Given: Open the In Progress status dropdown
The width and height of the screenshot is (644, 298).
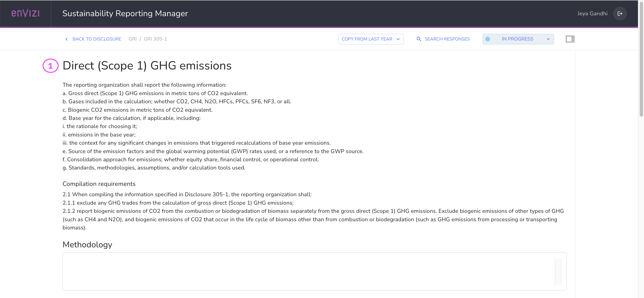Looking at the screenshot, I should [517, 39].
